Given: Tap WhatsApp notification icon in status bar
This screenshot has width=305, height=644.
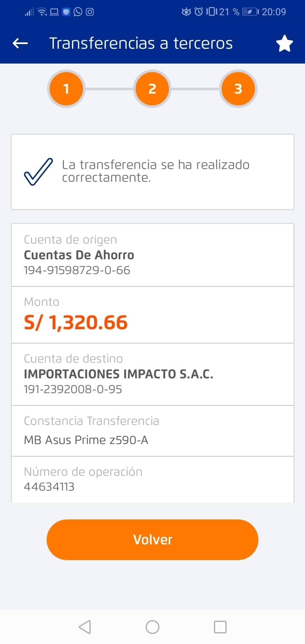Looking at the screenshot, I should coord(78,12).
